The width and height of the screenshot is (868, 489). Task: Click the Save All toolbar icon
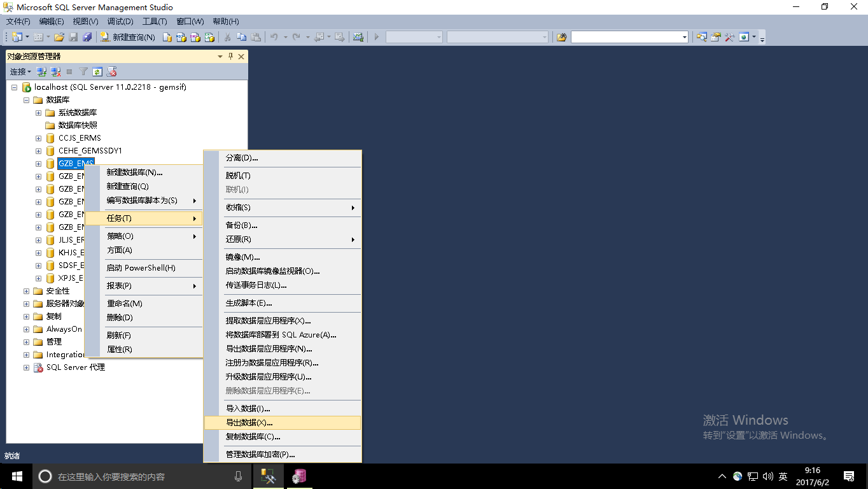(x=87, y=37)
